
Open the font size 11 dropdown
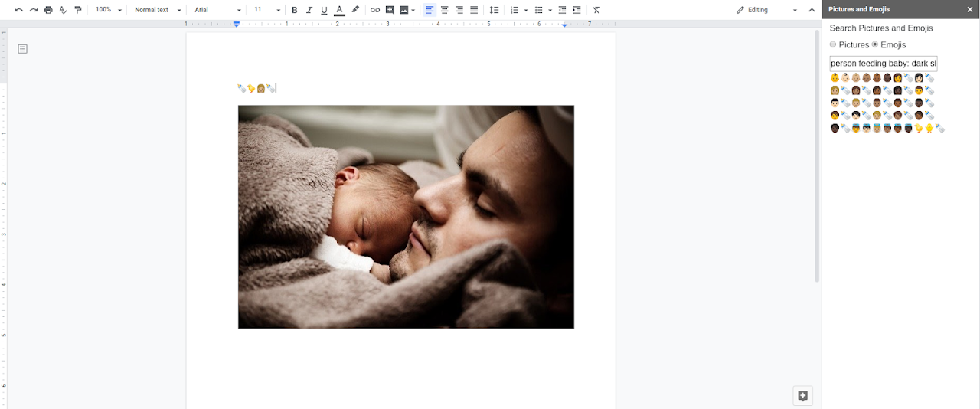pos(267,10)
